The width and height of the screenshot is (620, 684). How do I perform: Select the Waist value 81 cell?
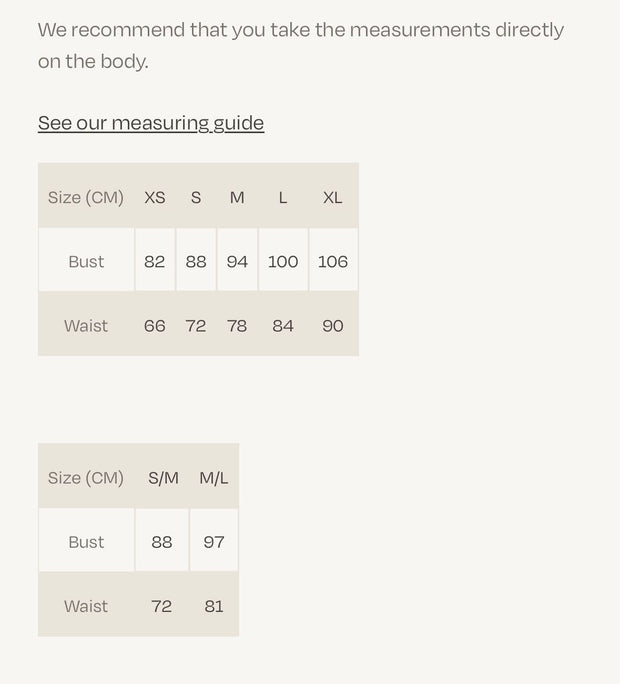[214, 606]
